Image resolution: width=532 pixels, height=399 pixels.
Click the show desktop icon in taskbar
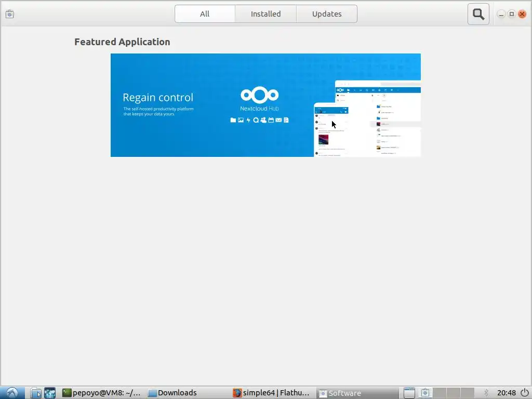(x=409, y=393)
